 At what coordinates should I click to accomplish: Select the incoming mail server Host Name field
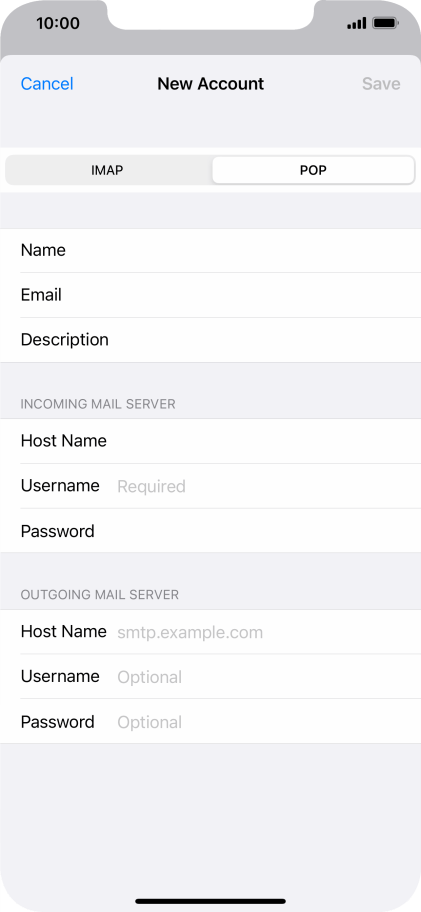click(x=210, y=441)
